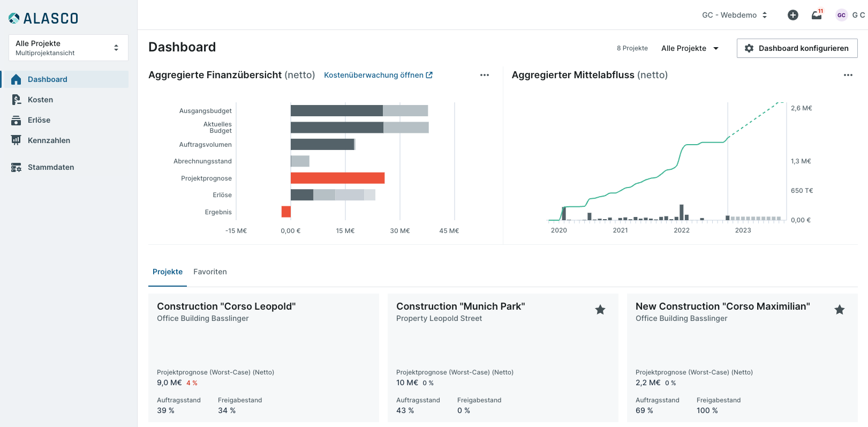Click Dashboard konfigurieren button
The width and height of the screenshot is (868, 427).
coord(797,48)
